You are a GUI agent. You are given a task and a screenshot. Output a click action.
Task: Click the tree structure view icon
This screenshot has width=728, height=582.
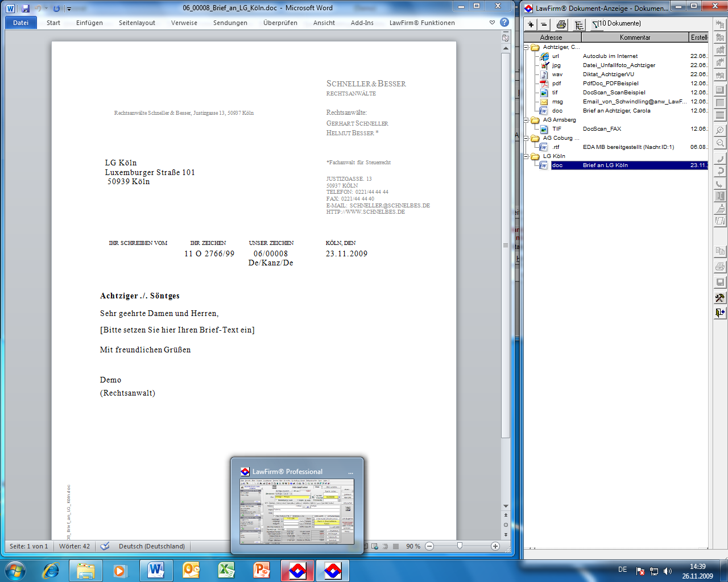point(579,24)
